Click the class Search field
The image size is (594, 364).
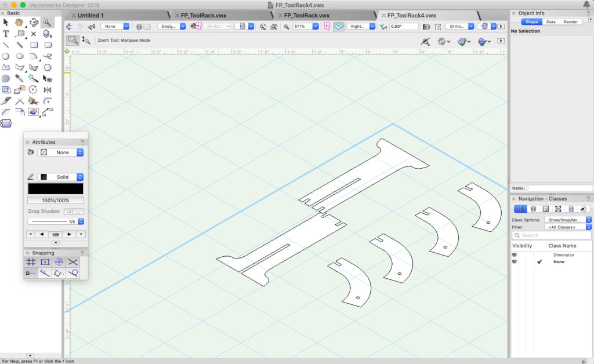(552, 235)
